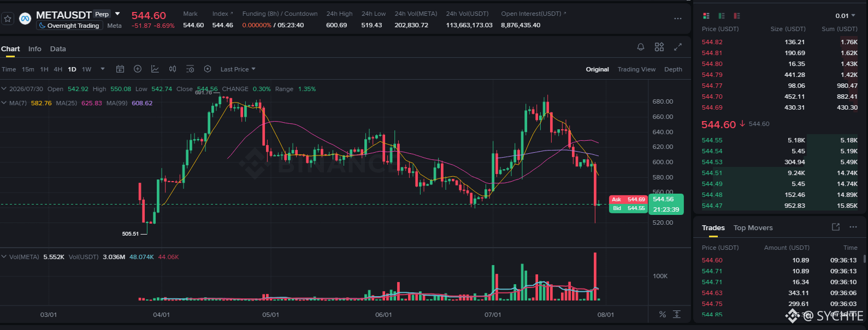Select ask price 544.69 in order book

(x=712, y=107)
